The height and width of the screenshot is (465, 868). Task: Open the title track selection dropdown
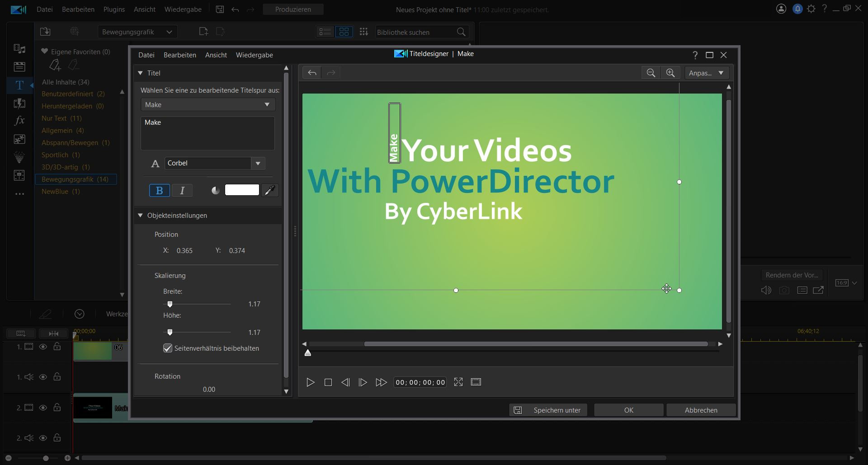pyautogui.click(x=208, y=105)
